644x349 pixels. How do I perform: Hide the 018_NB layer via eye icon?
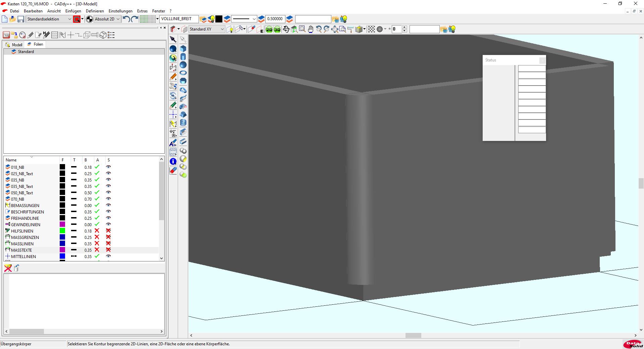108,167
